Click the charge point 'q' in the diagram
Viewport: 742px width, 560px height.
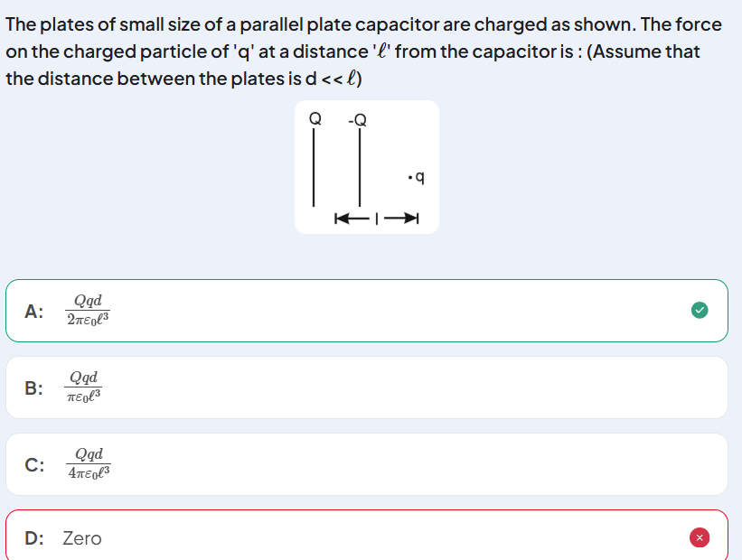tap(417, 178)
